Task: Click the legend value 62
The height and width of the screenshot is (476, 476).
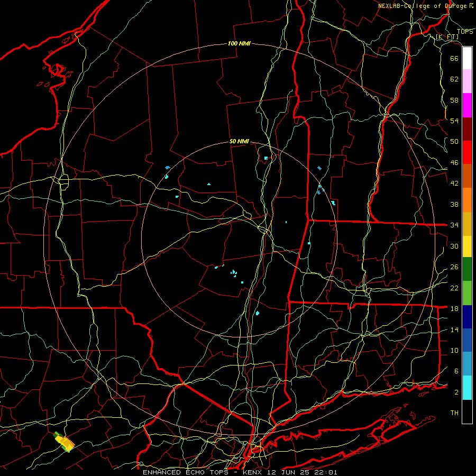Action: pyautogui.click(x=454, y=79)
